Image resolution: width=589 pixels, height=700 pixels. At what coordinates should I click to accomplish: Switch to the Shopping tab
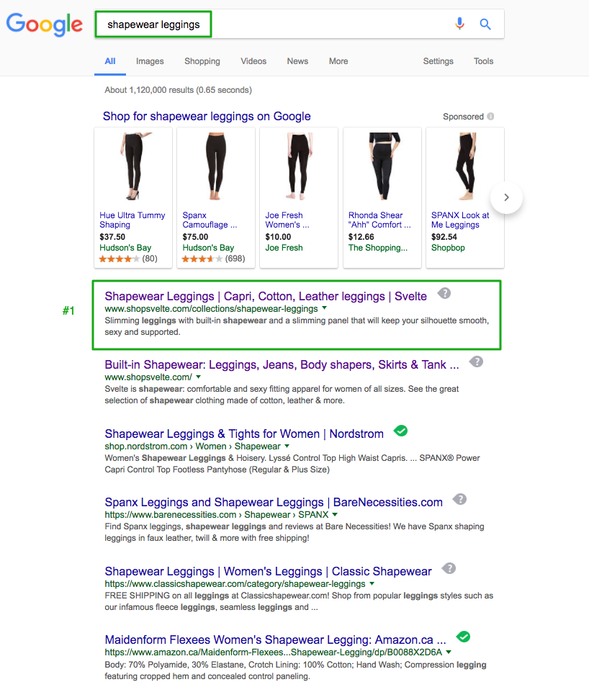click(x=202, y=61)
